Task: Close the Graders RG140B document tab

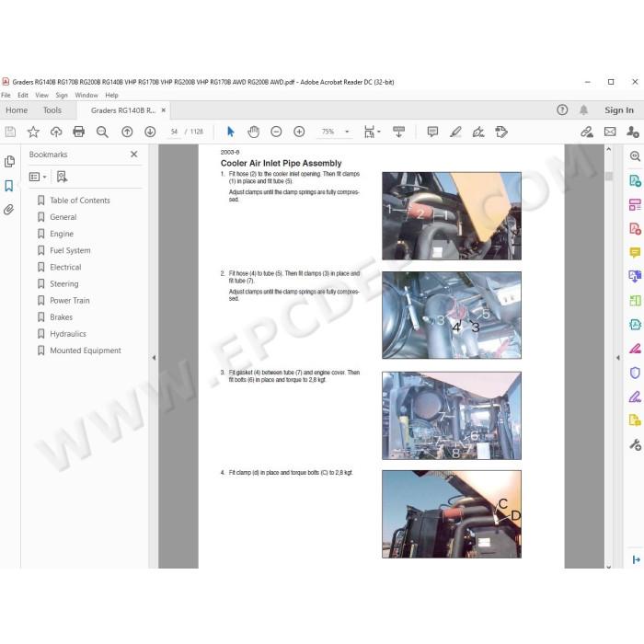Action: tap(164, 110)
